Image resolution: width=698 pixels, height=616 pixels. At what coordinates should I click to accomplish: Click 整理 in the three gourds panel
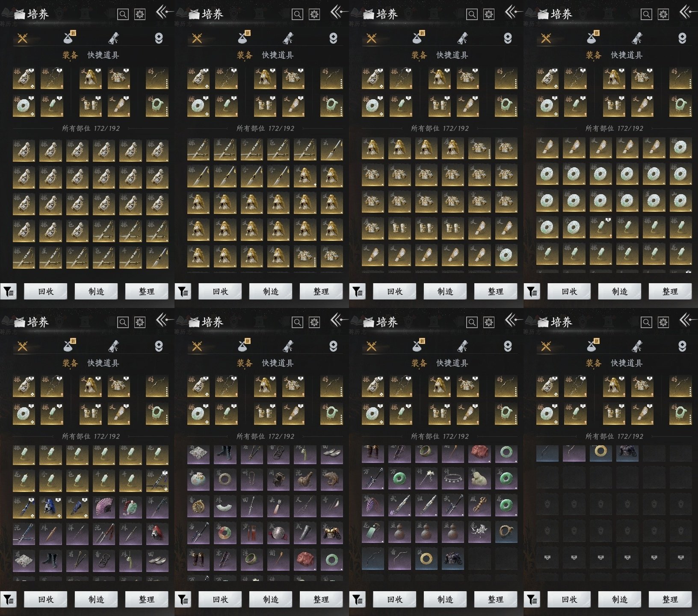[496, 600]
